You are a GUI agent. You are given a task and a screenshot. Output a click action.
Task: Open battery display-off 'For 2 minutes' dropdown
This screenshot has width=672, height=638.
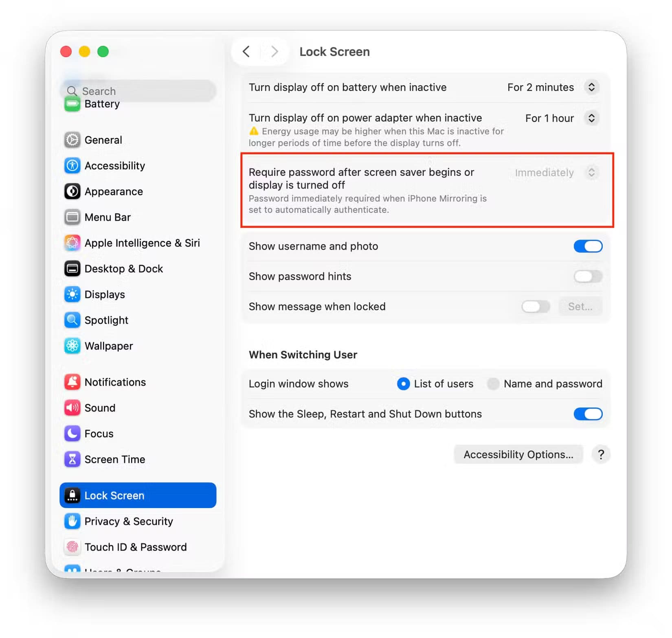(x=553, y=88)
